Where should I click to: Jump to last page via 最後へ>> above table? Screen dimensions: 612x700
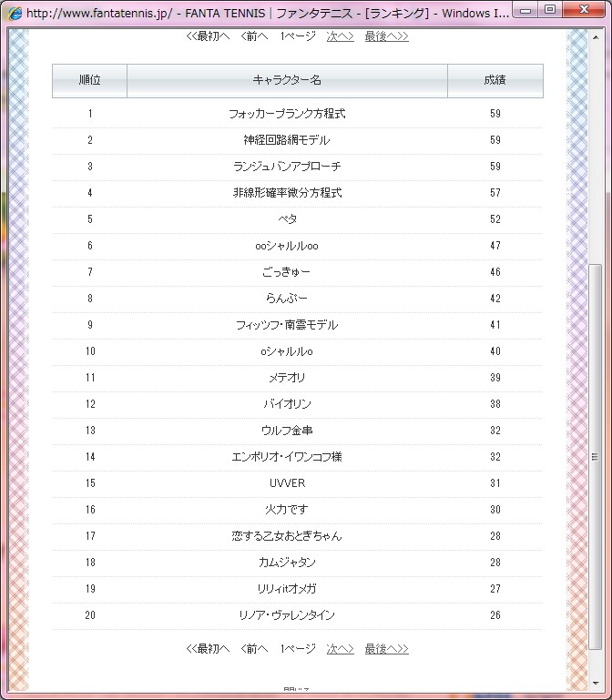[x=386, y=36]
